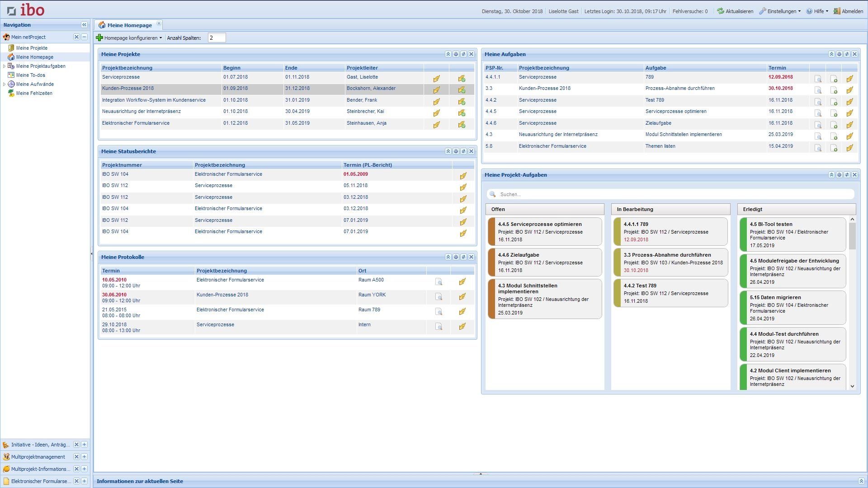Viewport: 868px width, 488px height.
Task: Open settings gear of Meine Projekte panel
Action: tap(455, 54)
